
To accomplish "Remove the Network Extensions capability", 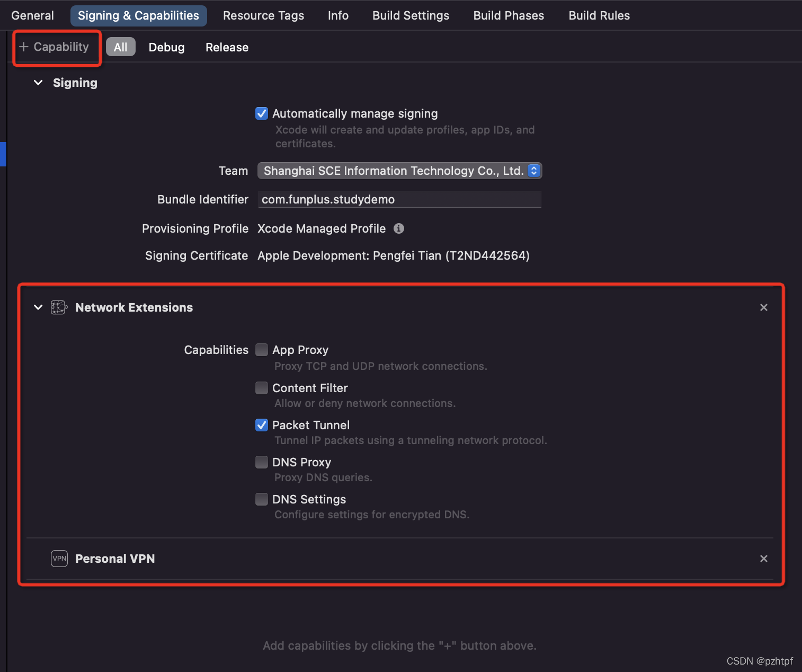I will click(x=764, y=307).
